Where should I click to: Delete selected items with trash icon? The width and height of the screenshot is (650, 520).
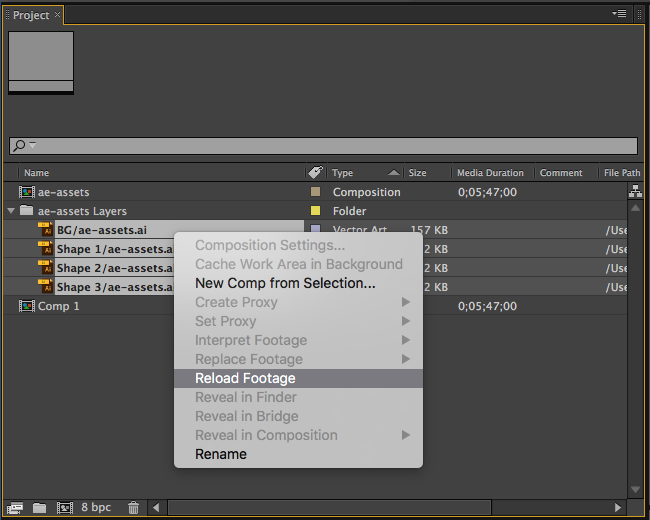[x=133, y=508]
